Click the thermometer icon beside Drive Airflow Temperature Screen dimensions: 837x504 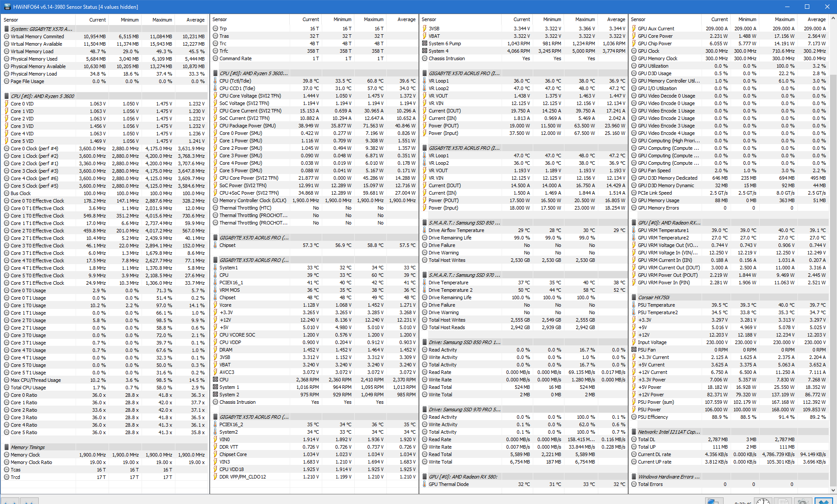(425, 230)
